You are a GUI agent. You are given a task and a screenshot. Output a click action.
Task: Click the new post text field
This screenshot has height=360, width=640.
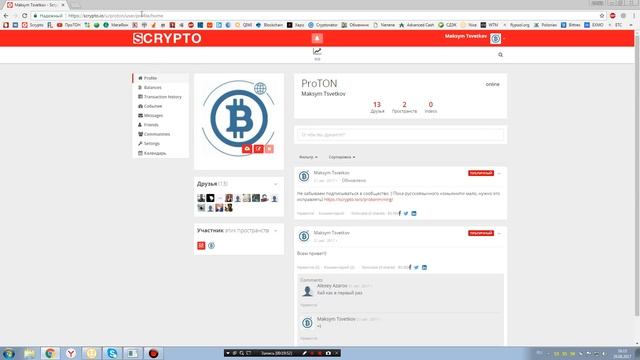tap(400, 135)
